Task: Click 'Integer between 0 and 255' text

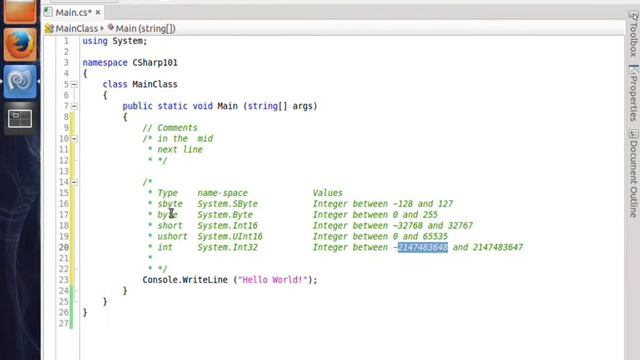Action: point(375,215)
